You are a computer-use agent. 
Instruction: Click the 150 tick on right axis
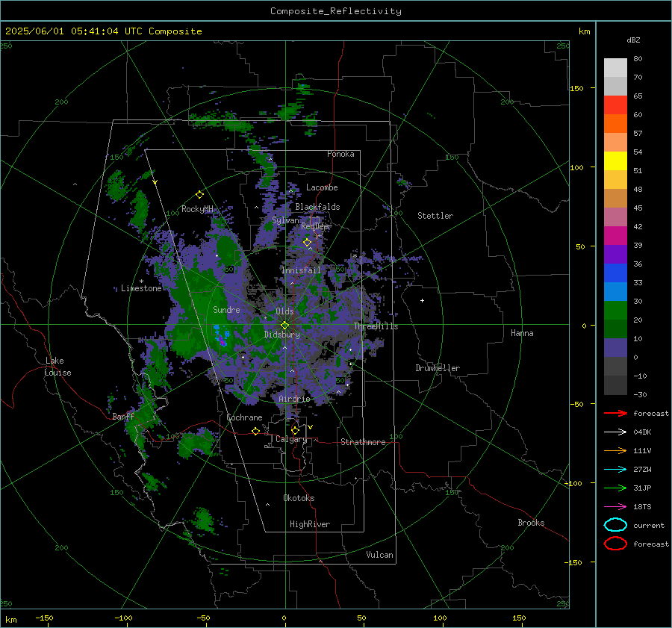[576, 88]
